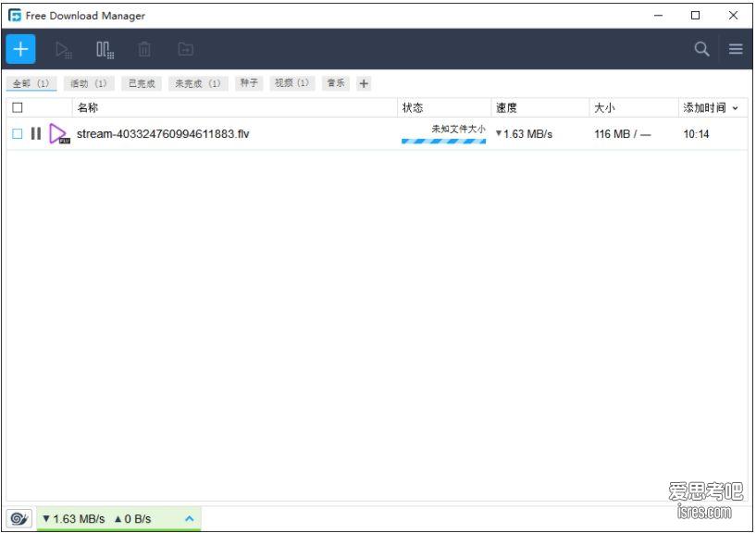
Task: Click the Free Download Manager app logo icon
Action: tap(15, 16)
